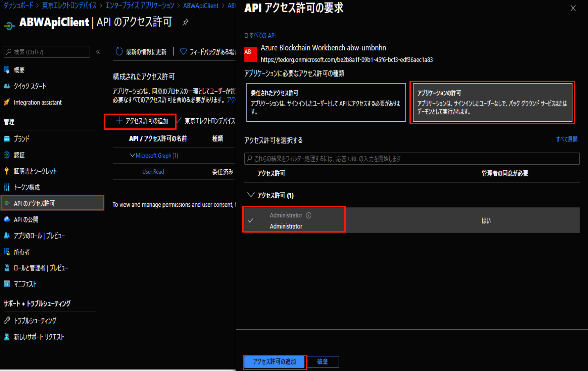Close the API アクセス許可の要求 panel

click(x=573, y=8)
